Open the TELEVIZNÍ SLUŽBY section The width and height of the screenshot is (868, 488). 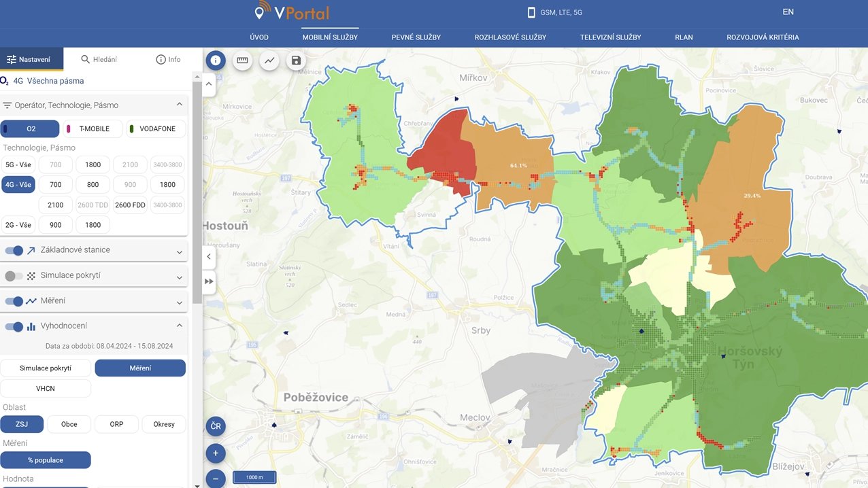click(x=610, y=37)
